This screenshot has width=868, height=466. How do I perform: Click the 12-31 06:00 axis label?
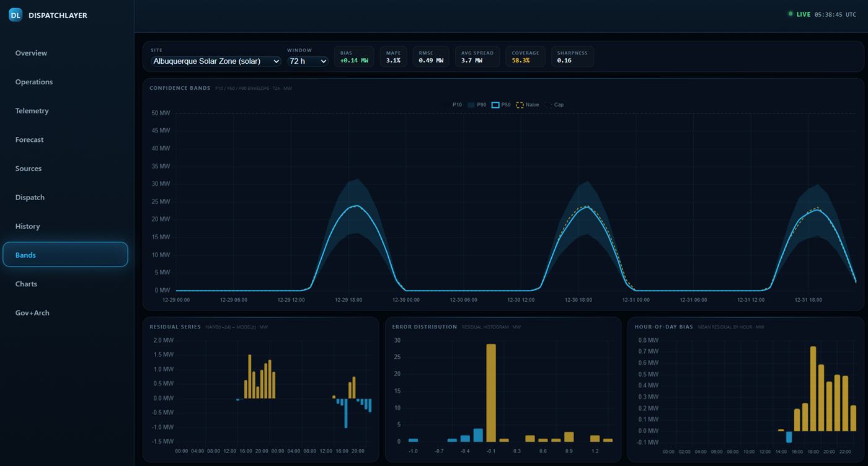pos(693,300)
